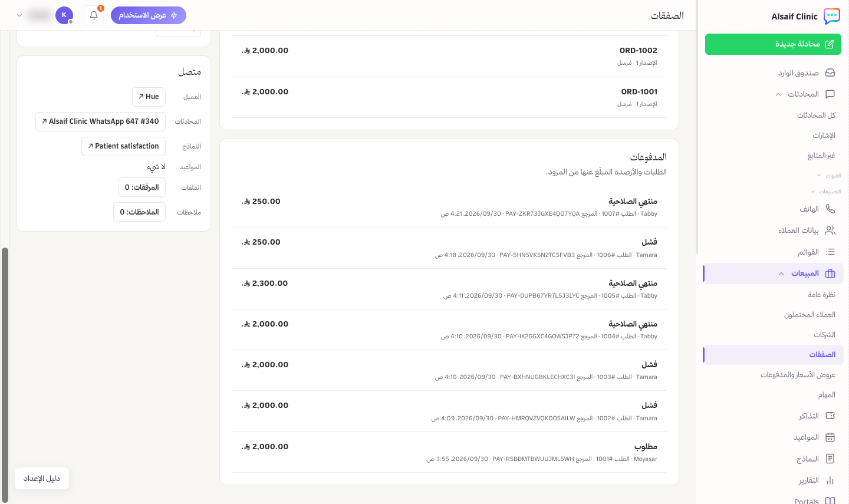
Task: Click the الملاحظات: 0 notes button
Action: pyautogui.click(x=139, y=212)
